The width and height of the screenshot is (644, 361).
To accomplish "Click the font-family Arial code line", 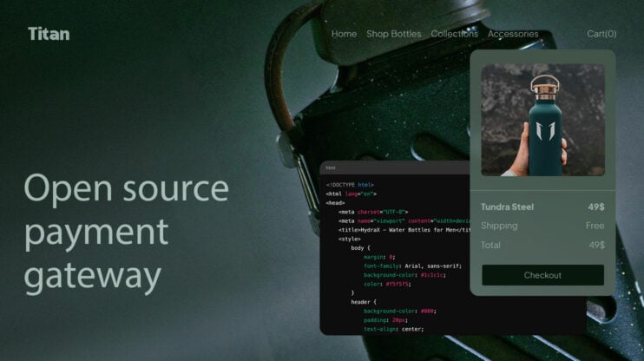I will (412, 266).
